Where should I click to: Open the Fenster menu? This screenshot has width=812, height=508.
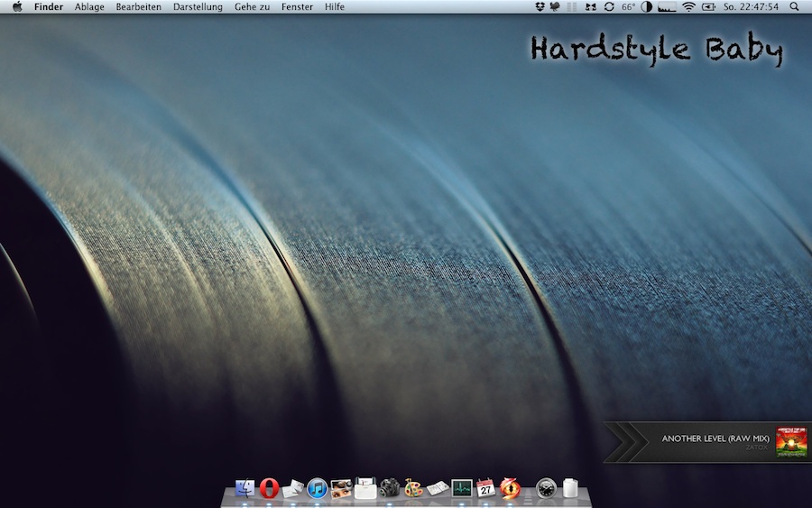point(297,6)
